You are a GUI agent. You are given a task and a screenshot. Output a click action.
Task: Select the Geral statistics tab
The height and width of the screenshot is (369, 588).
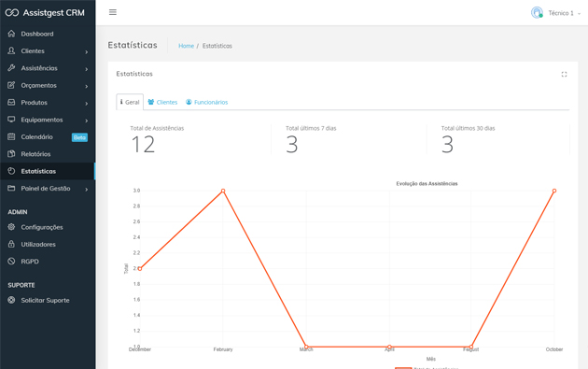click(x=130, y=102)
